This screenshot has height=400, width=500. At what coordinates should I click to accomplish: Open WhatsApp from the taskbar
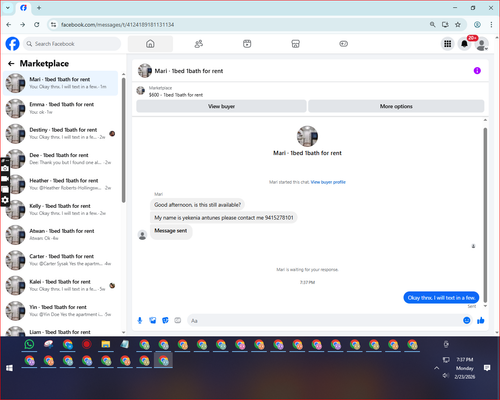(x=29, y=344)
